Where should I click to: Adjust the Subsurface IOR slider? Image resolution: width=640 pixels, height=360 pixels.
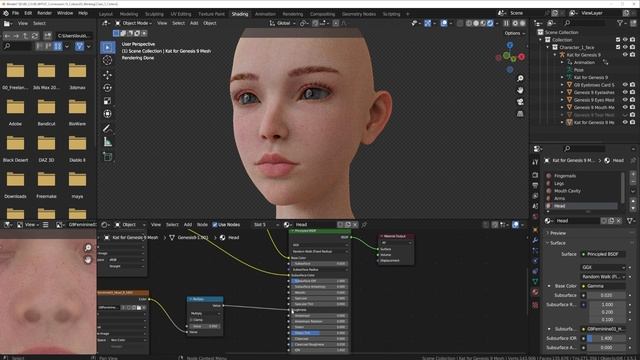[x=606, y=338]
